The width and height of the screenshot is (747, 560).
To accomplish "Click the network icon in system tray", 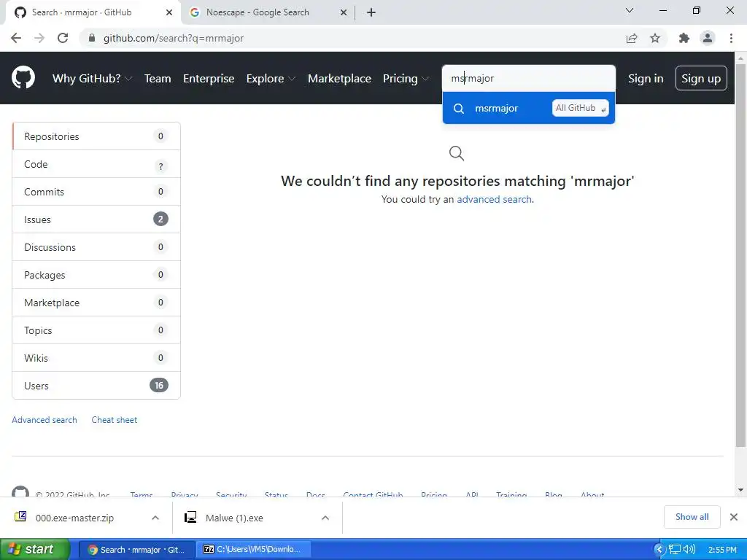I will click(x=675, y=550).
